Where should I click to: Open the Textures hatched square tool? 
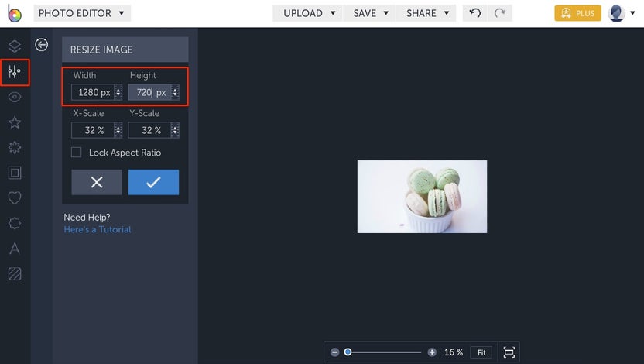15,273
